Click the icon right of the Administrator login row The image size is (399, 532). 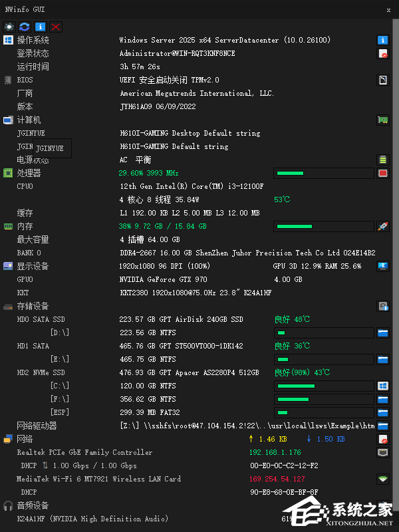(x=383, y=53)
